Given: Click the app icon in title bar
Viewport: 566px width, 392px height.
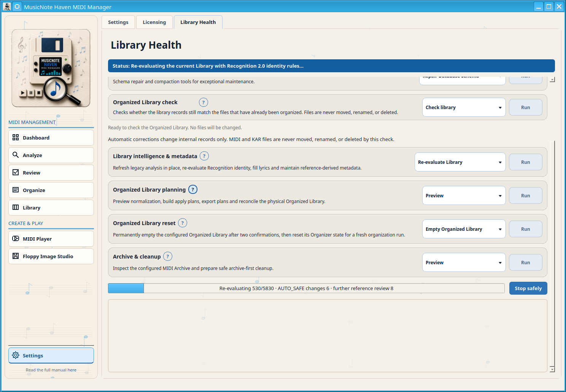Looking at the screenshot, I should (x=6, y=6).
